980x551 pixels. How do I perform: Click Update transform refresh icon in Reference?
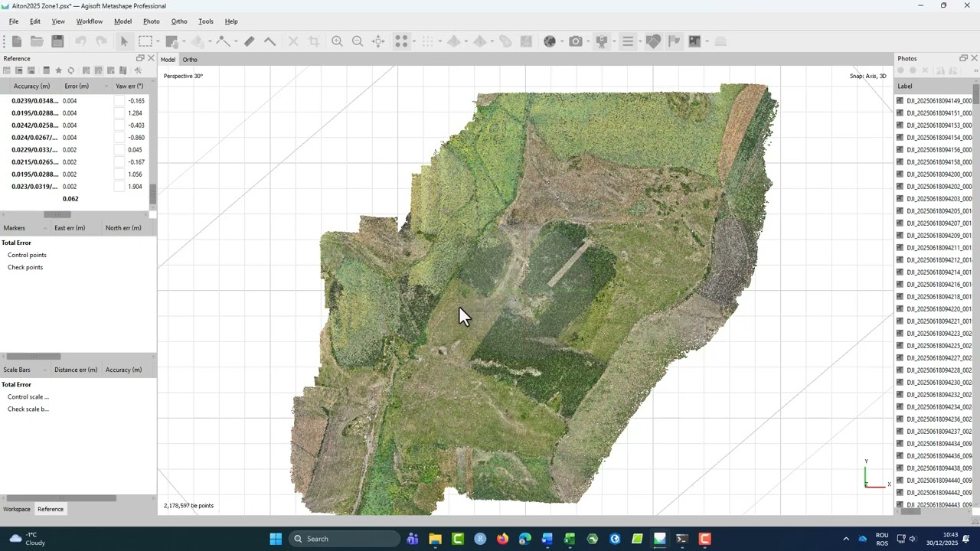click(71, 70)
